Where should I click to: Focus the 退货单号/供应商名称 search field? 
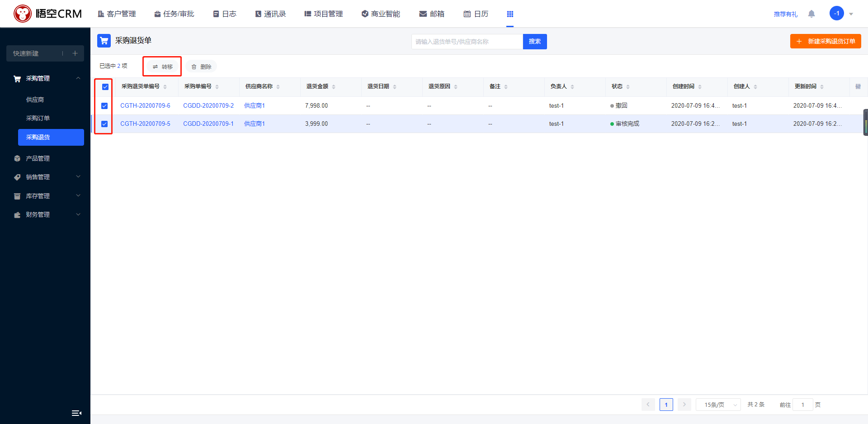467,42
